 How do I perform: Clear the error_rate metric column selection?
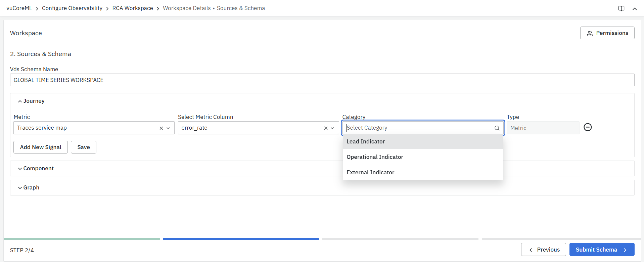(x=326, y=128)
